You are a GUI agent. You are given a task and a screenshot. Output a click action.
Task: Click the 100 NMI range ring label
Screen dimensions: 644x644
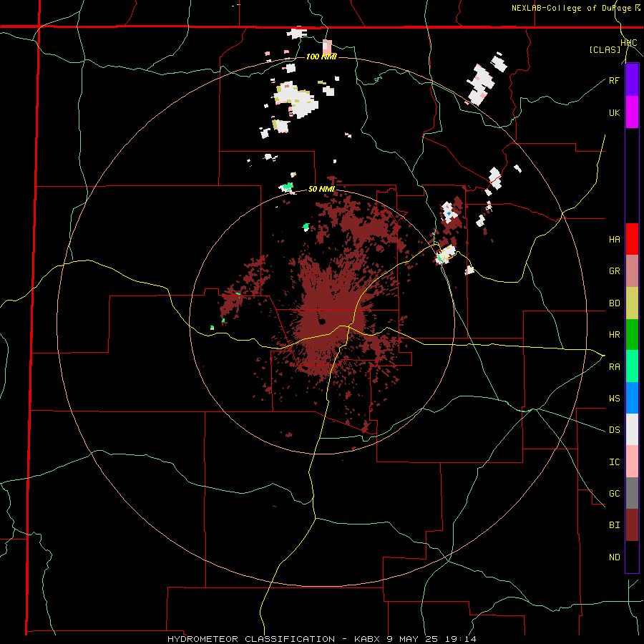(321, 57)
